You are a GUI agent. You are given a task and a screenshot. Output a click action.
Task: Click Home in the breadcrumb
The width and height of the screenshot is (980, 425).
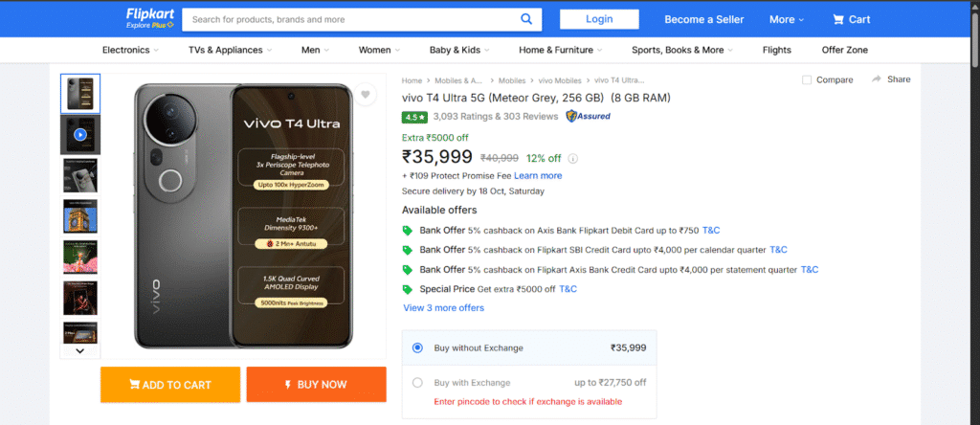(412, 80)
